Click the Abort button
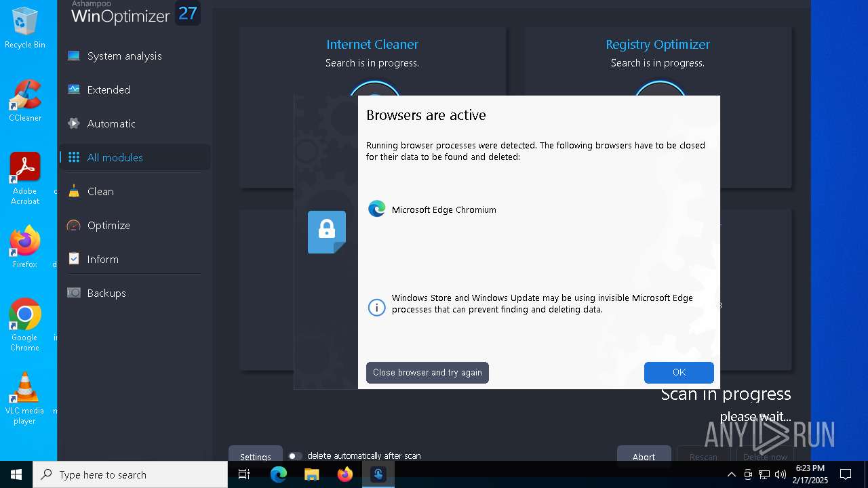The image size is (868, 488). [644, 456]
